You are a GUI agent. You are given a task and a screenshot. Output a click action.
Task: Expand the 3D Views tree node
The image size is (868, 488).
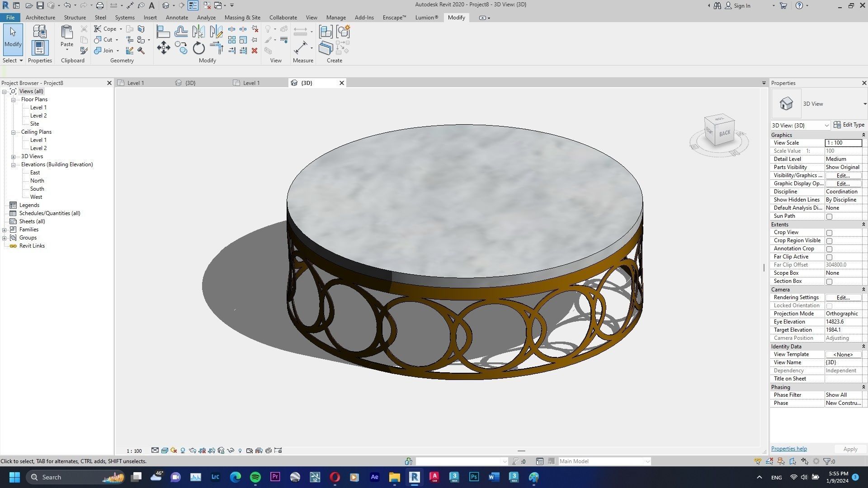[14, 156]
